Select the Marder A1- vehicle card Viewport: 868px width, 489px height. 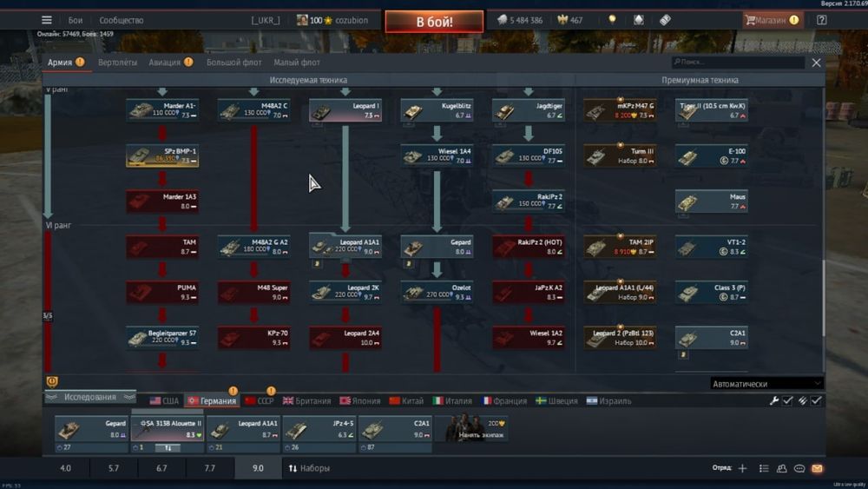point(162,110)
